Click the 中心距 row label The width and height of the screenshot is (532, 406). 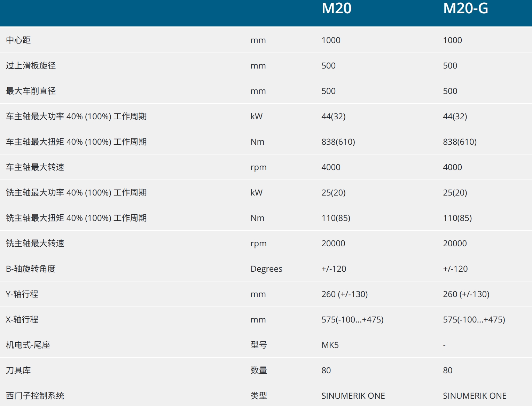tap(18, 40)
